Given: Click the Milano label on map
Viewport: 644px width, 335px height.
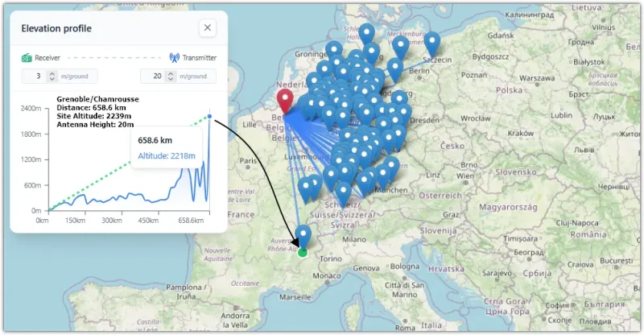Looking at the screenshot, I should pos(354,239).
